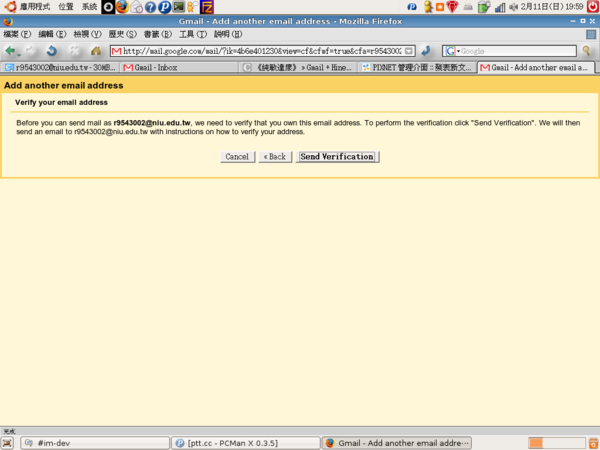The image size is (600, 450).
Task: Click the bold r9543002@niu.edu.tw address text
Action: [152, 123]
